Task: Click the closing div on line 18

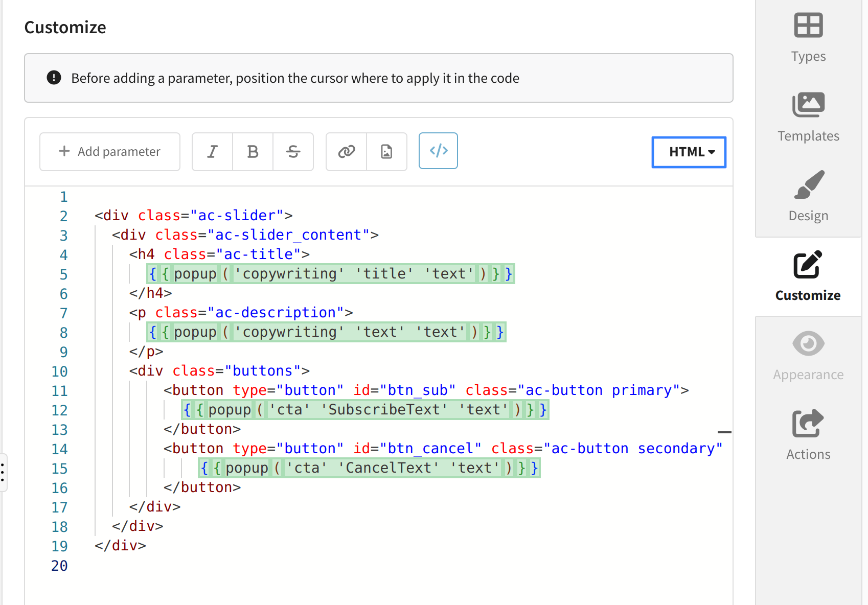Action: [x=138, y=526]
